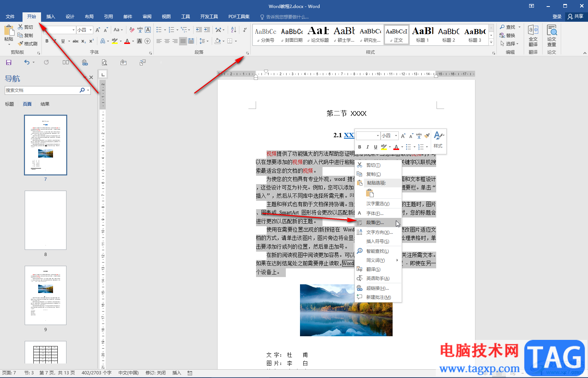Toggle Underline in ribbon Font group
This screenshot has height=378, width=588.
63,41
